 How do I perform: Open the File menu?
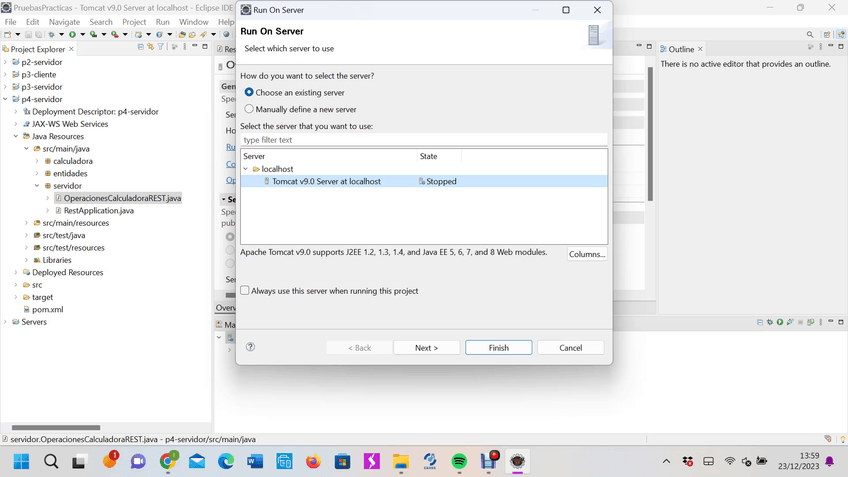(x=10, y=22)
